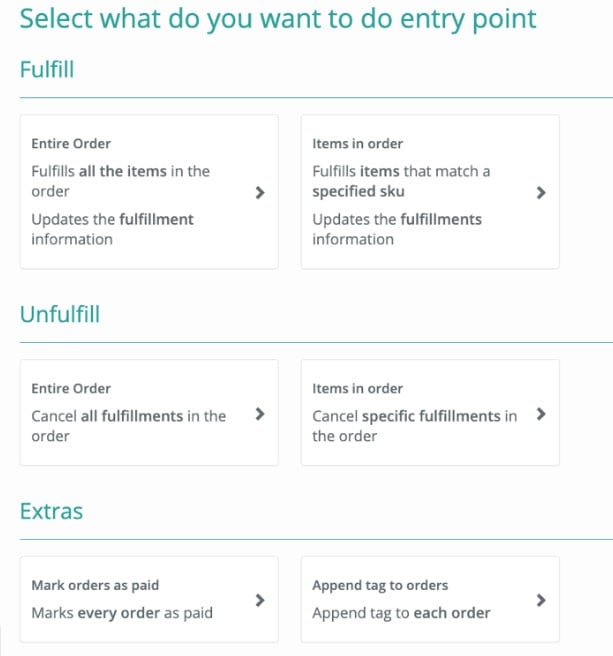Click Append tag to each order text
Viewport: 613px width, 656px height.
point(401,613)
